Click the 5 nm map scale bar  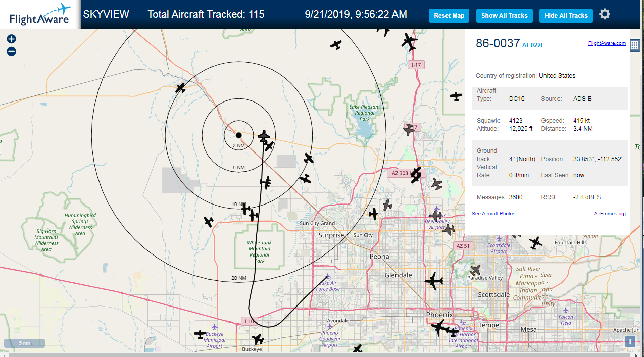click(x=25, y=343)
